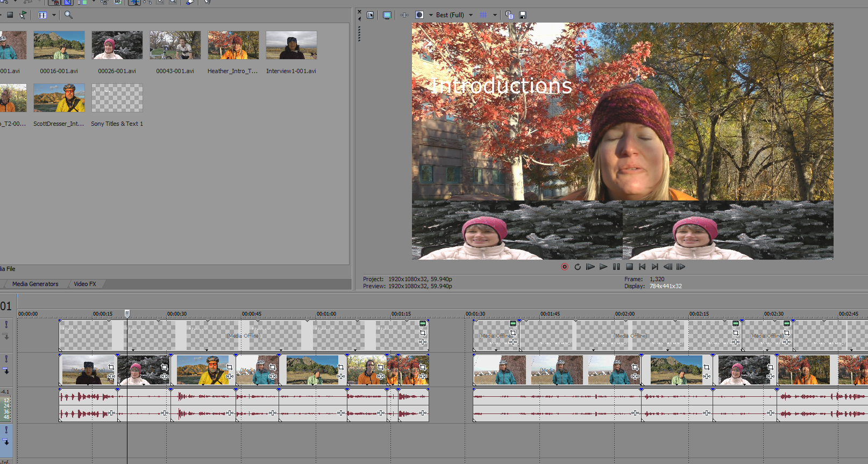Viewport: 868px width, 464px height.
Task: Toggle Split Screen View in preview toolbar
Action: click(419, 15)
